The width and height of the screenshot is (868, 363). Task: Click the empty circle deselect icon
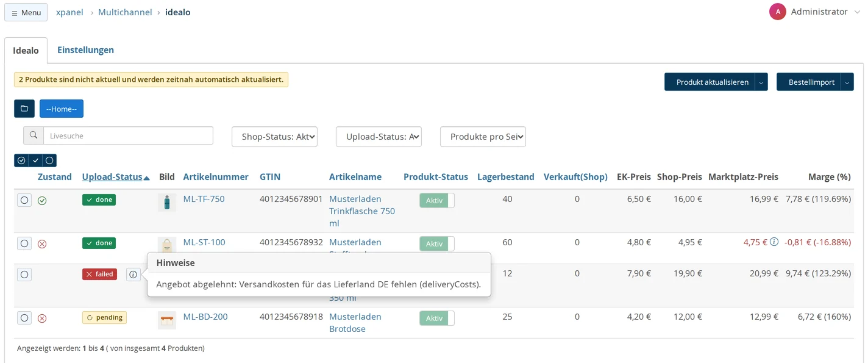pos(49,160)
